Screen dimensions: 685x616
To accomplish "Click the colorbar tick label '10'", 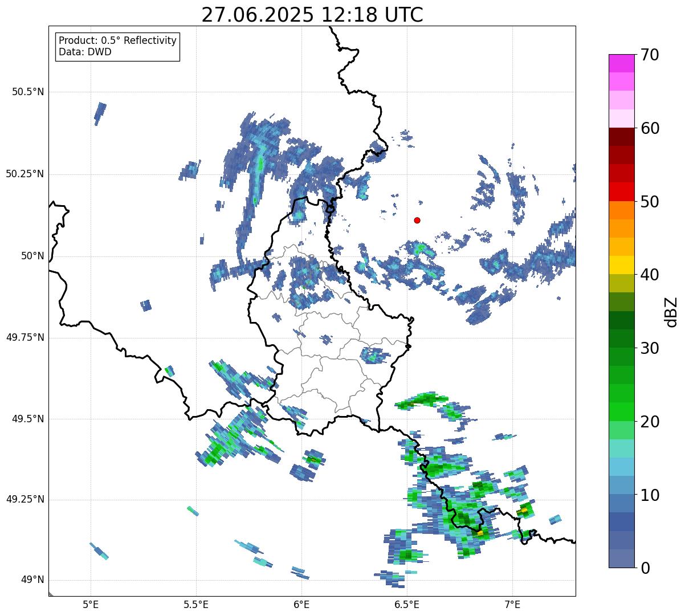I will 649,495.
